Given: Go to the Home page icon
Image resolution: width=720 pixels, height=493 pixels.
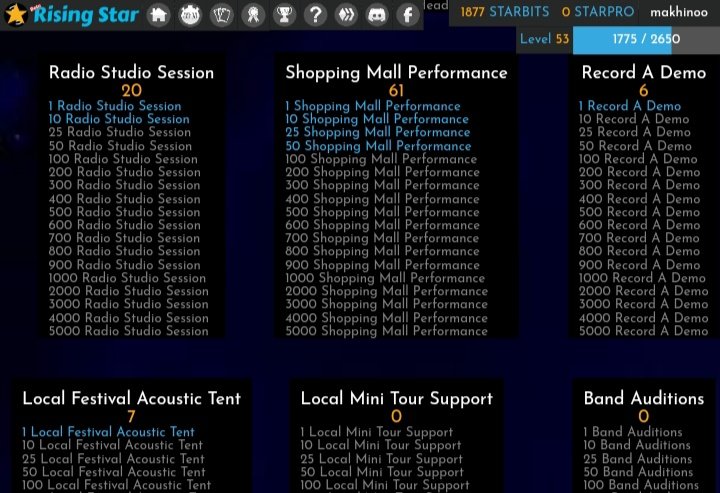Looking at the screenshot, I should click(158, 15).
